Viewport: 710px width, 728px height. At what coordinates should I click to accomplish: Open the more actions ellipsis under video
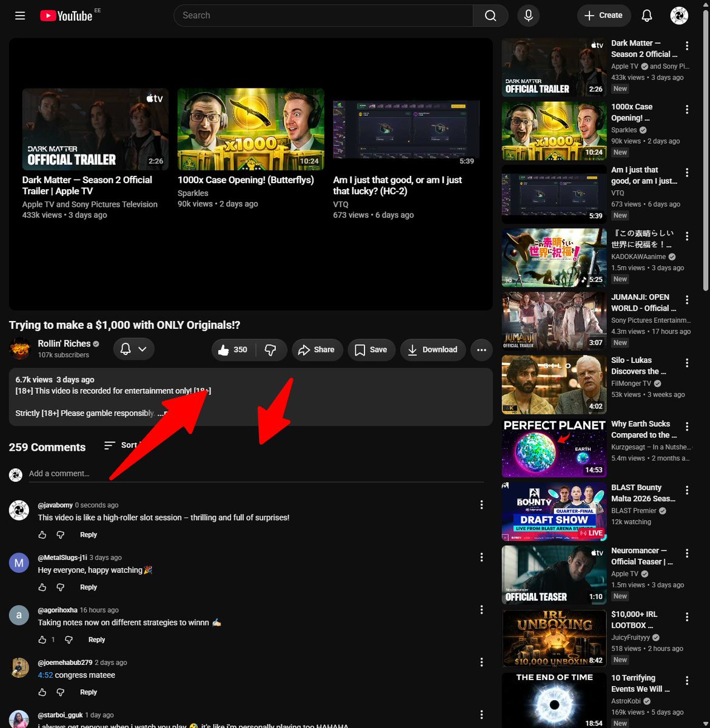coord(481,349)
